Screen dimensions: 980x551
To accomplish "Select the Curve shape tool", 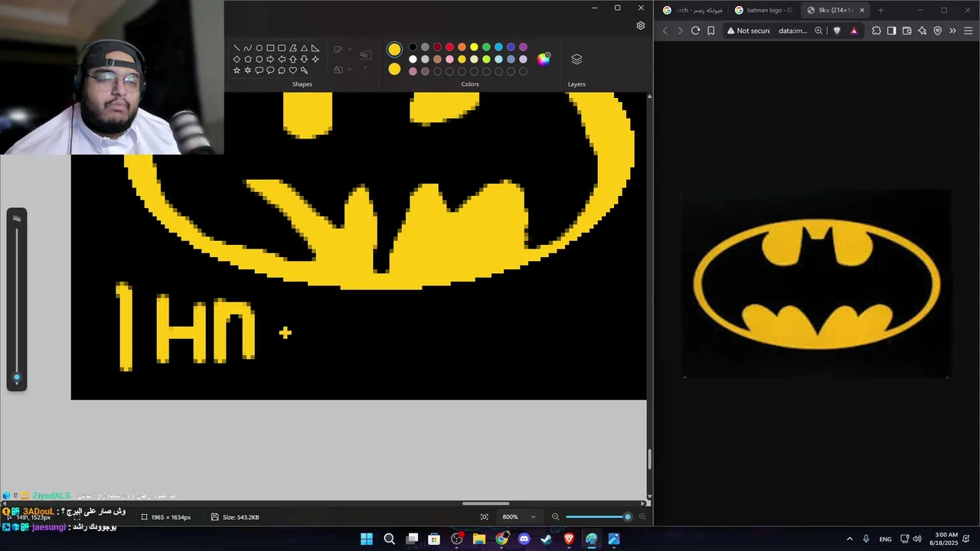I will pyautogui.click(x=247, y=47).
